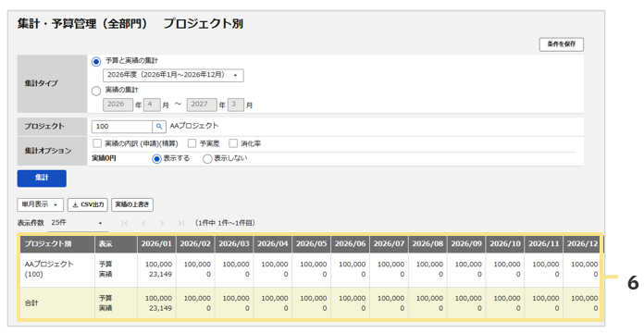Open the 単月表示 dropdown

41,204
